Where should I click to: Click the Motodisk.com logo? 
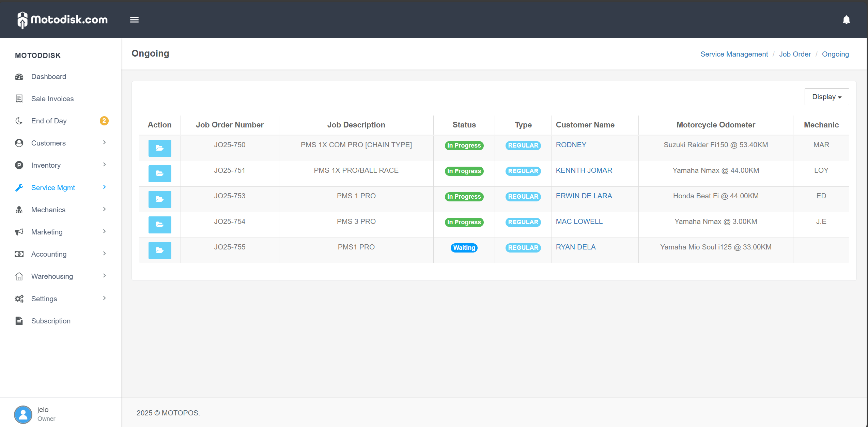(63, 20)
